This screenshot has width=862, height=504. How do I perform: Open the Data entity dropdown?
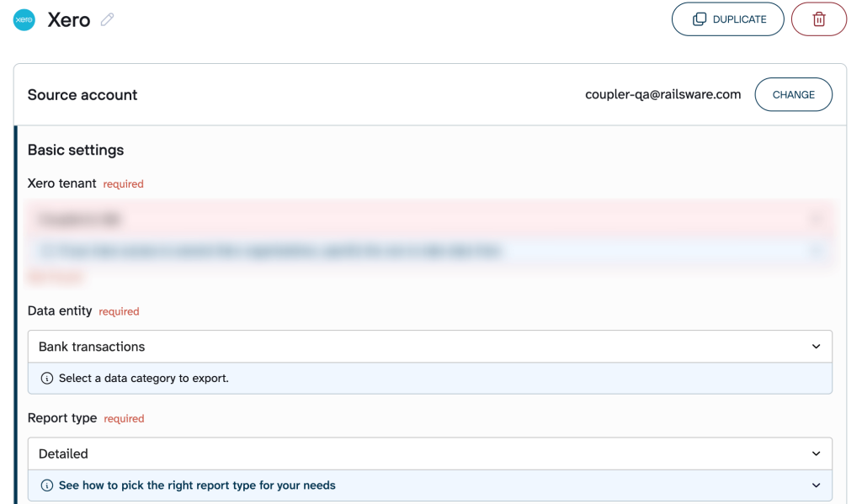click(x=431, y=346)
